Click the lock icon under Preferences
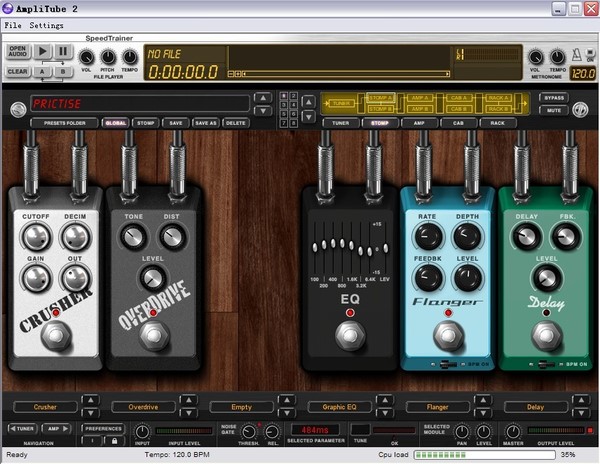The width and height of the screenshot is (600, 464). click(x=114, y=441)
